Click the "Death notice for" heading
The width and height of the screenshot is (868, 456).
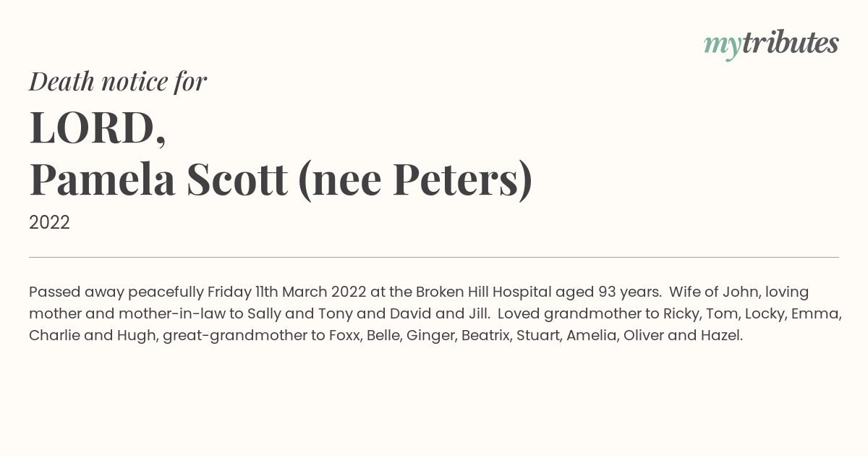[x=118, y=81]
